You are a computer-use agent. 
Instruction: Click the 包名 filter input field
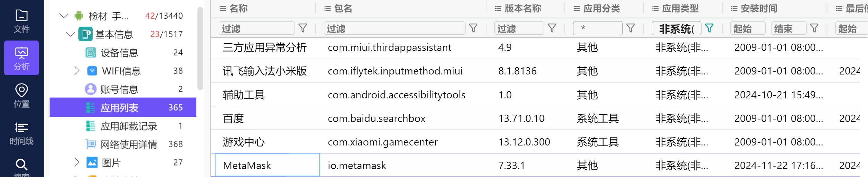(x=394, y=28)
